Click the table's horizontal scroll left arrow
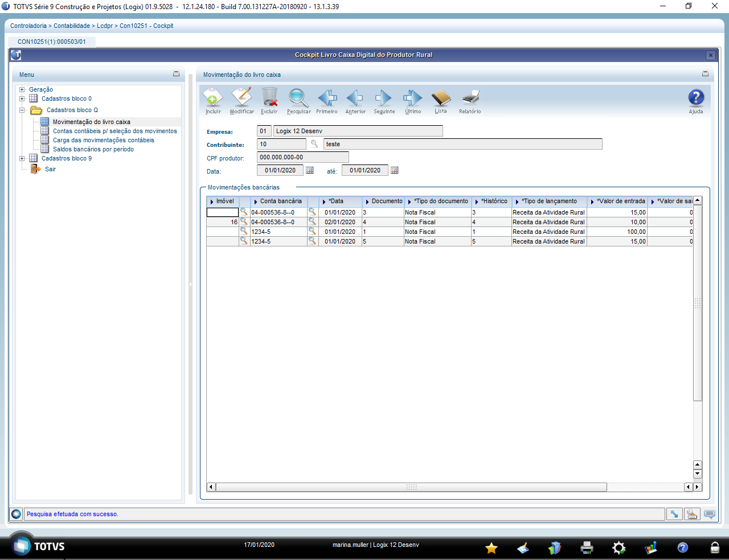Viewport: 729px width, 560px height. 211,487
